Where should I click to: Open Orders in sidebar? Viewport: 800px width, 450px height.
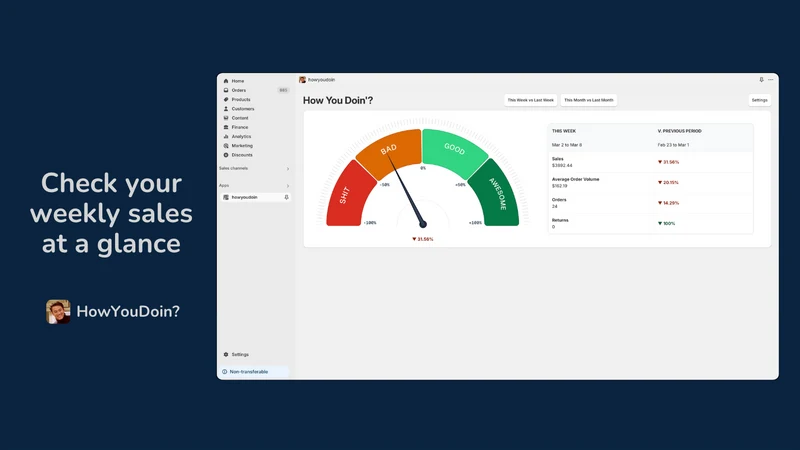coord(239,90)
